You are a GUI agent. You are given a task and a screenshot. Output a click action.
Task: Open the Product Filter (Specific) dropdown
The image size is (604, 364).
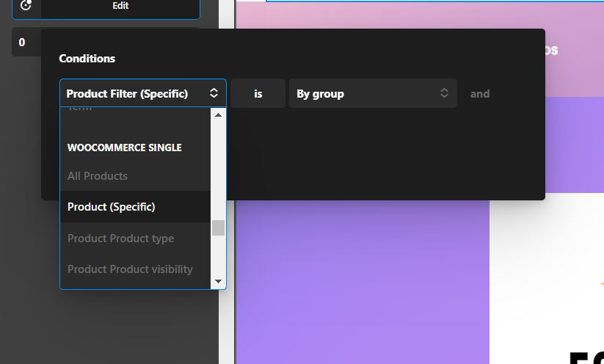click(132, 94)
